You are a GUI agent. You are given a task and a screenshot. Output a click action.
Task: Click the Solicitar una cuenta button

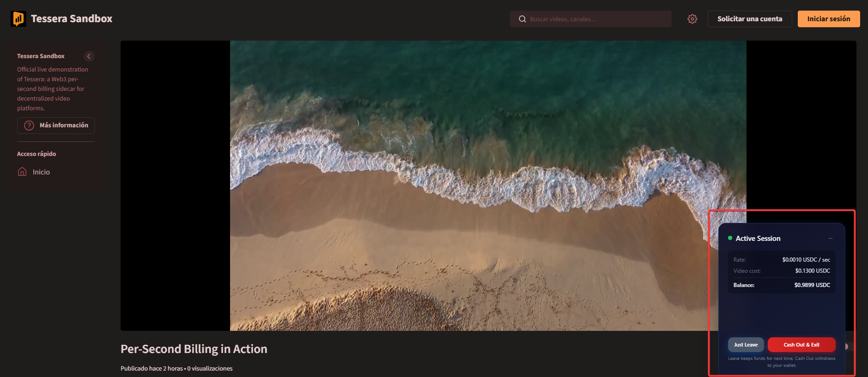coord(750,19)
